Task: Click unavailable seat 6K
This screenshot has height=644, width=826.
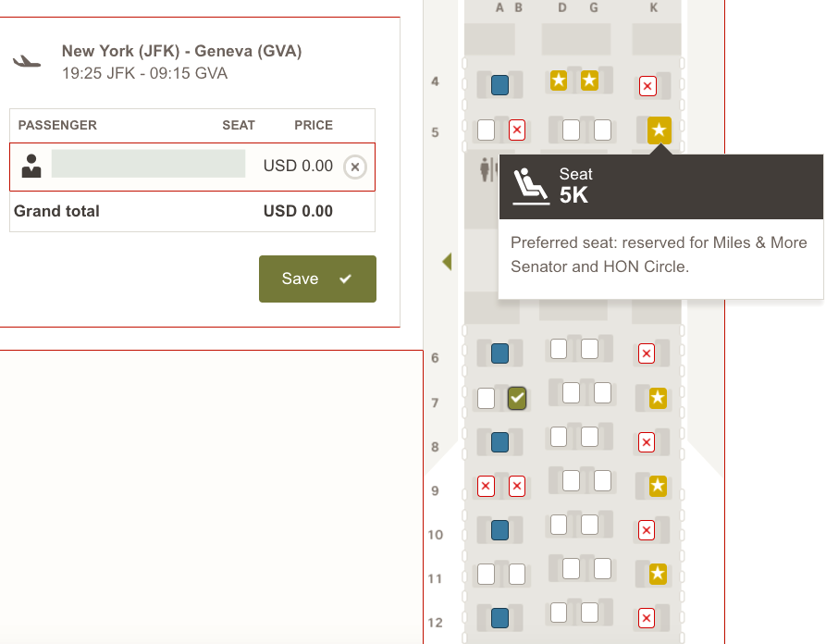Action: click(647, 353)
